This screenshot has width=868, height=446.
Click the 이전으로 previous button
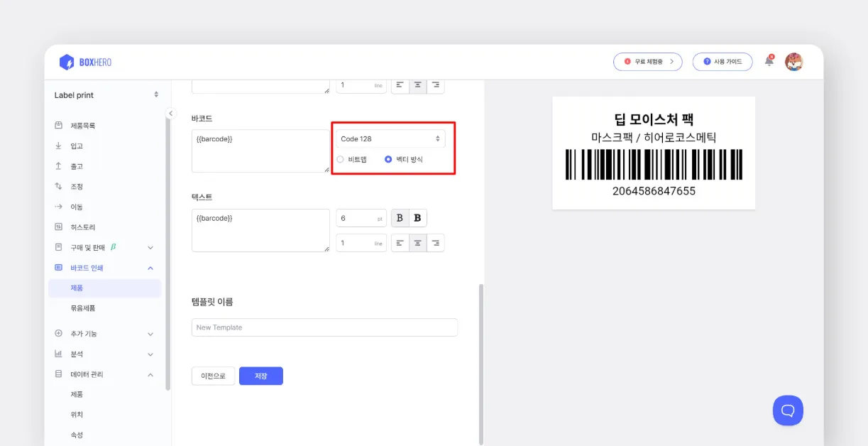point(212,376)
